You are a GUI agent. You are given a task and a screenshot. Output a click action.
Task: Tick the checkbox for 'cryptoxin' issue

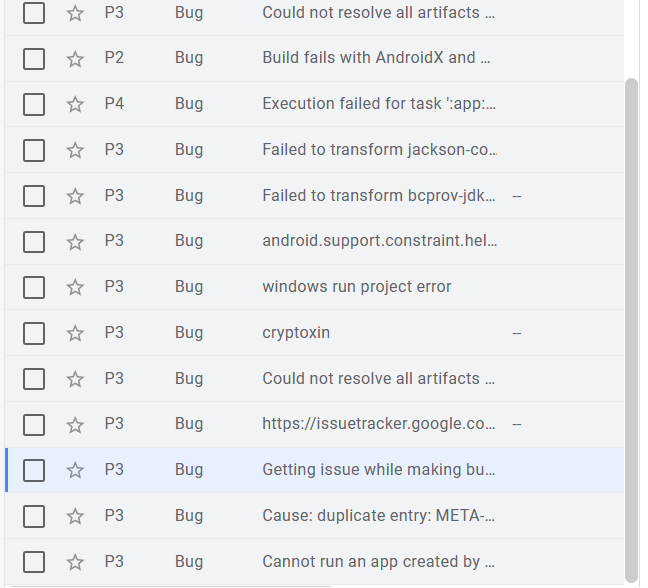pyautogui.click(x=34, y=333)
